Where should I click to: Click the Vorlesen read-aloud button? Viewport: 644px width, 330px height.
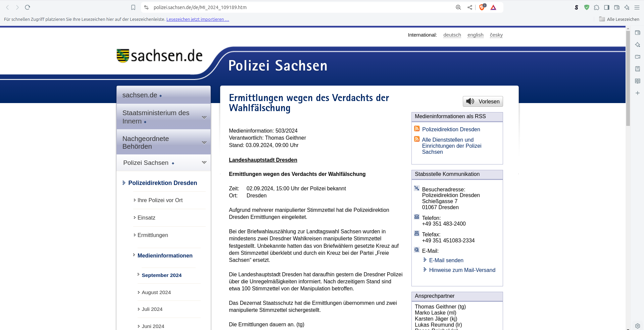click(483, 101)
